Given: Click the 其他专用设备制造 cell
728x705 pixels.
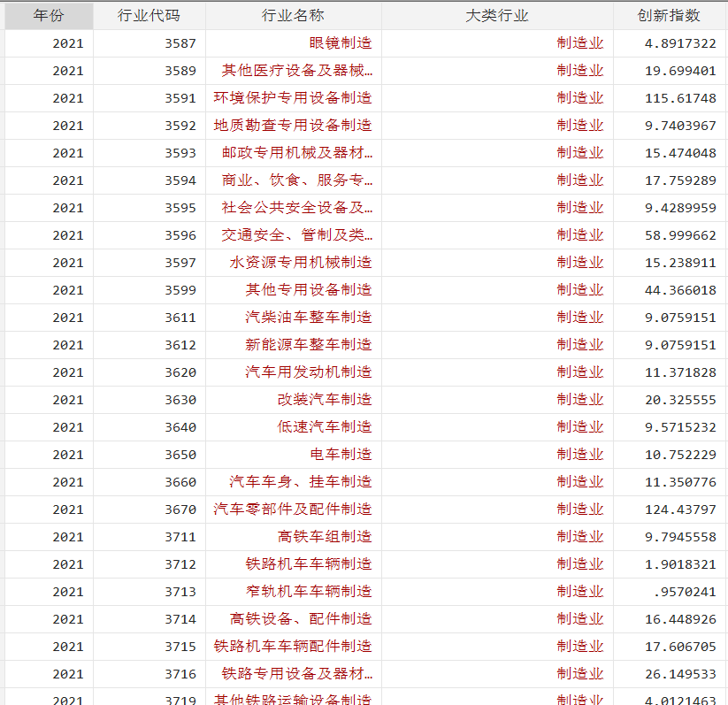Looking at the screenshot, I should [x=294, y=290].
